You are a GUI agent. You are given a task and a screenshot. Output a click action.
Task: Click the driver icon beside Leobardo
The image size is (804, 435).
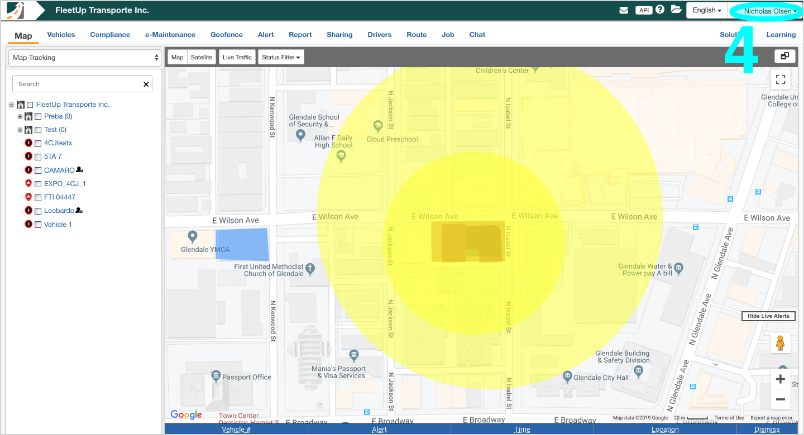79,210
